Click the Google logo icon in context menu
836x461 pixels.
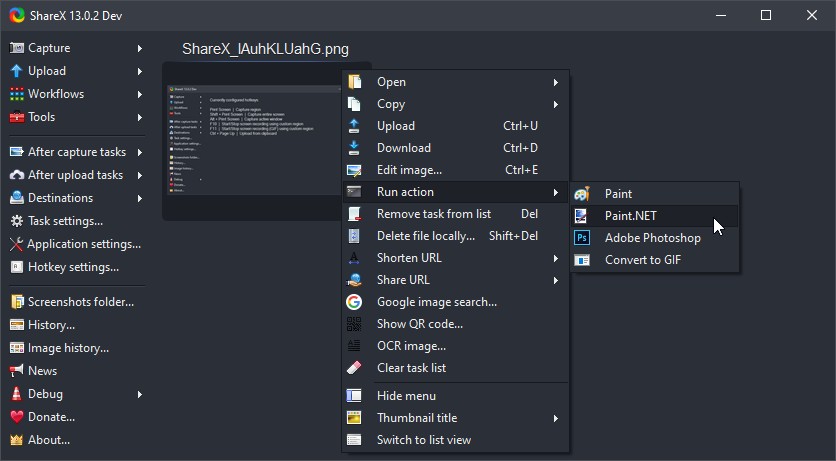[x=354, y=302]
